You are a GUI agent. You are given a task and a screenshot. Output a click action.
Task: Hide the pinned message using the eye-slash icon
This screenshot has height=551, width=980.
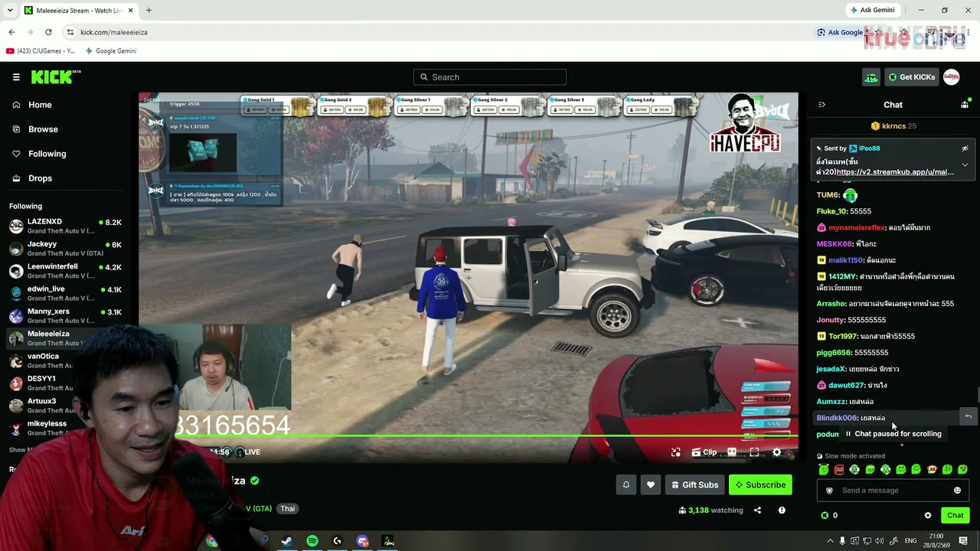965,148
